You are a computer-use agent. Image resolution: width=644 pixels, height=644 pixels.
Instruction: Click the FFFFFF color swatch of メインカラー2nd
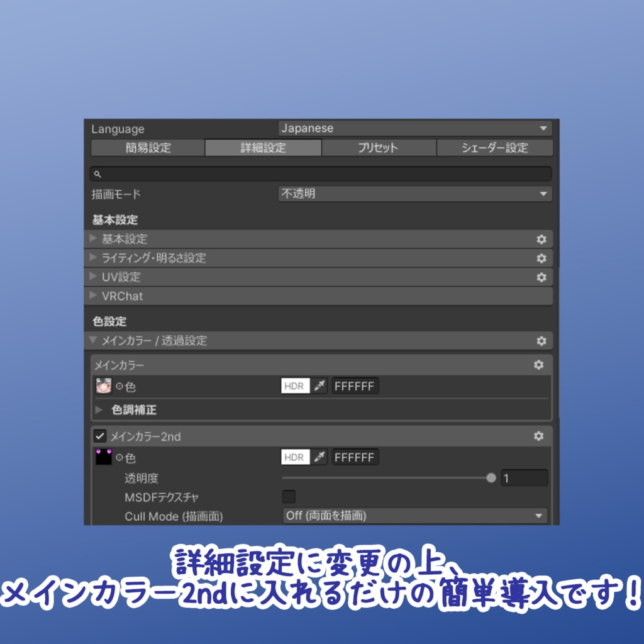coord(355,457)
